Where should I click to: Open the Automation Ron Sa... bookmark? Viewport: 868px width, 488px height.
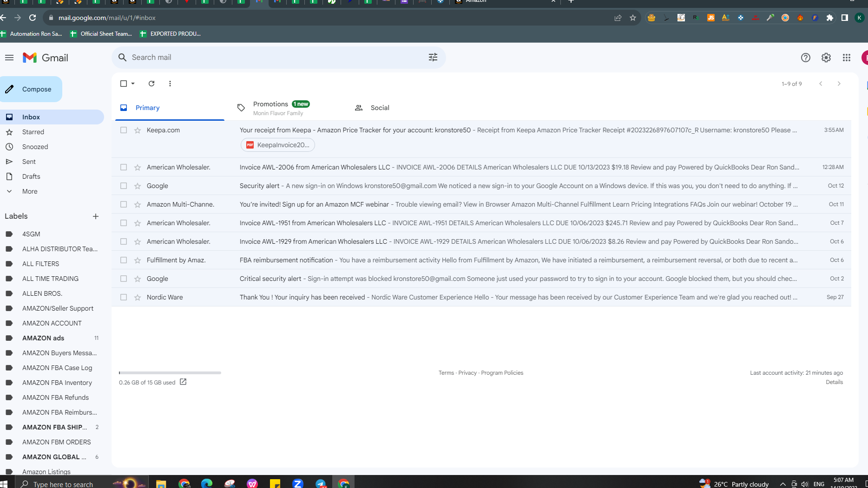pyautogui.click(x=31, y=34)
